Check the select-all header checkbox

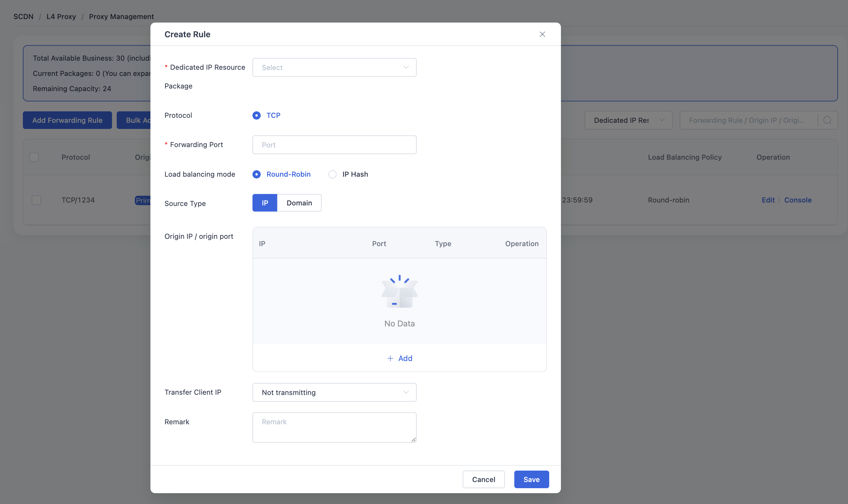(x=34, y=157)
